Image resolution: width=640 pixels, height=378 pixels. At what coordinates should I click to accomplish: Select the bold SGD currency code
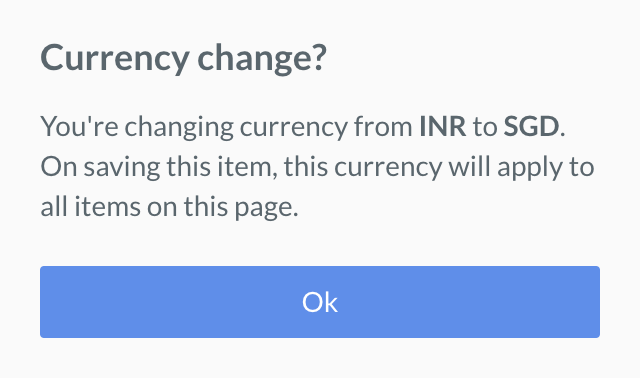[x=531, y=127]
